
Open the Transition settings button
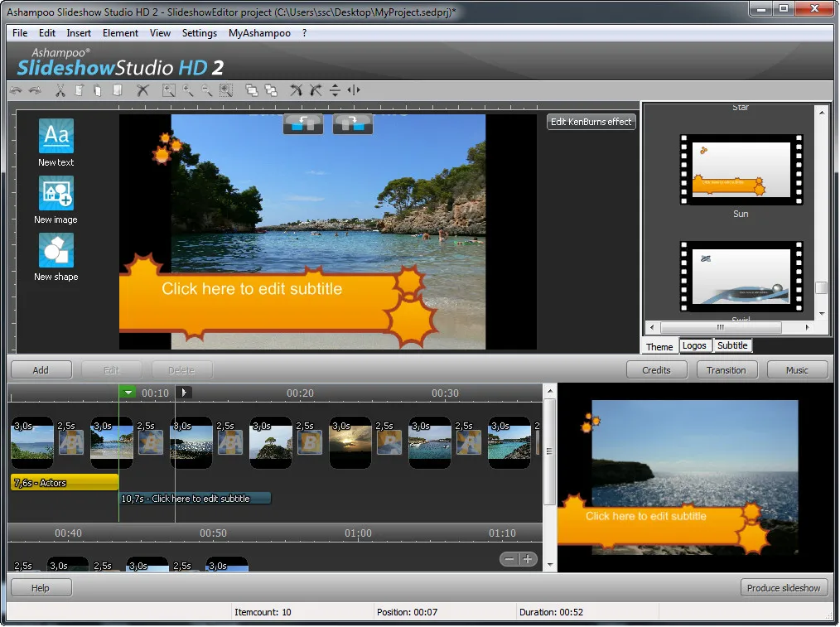point(727,370)
